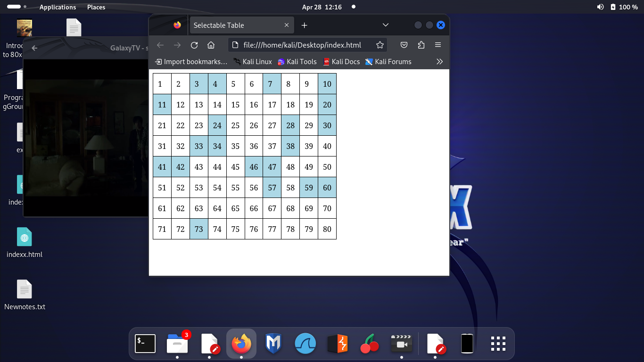Select table cell 8
Image resolution: width=644 pixels, height=362 pixels.
click(x=290, y=84)
